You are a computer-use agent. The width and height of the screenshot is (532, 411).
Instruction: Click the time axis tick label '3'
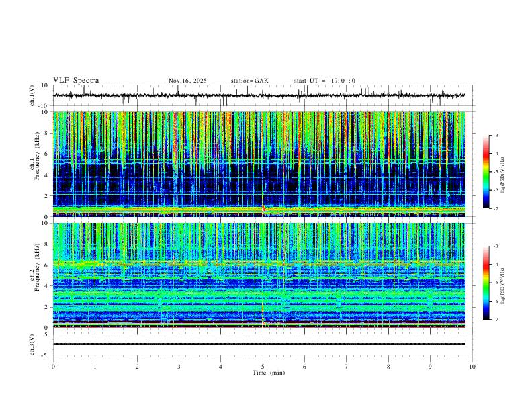pyautogui.click(x=179, y=367)
